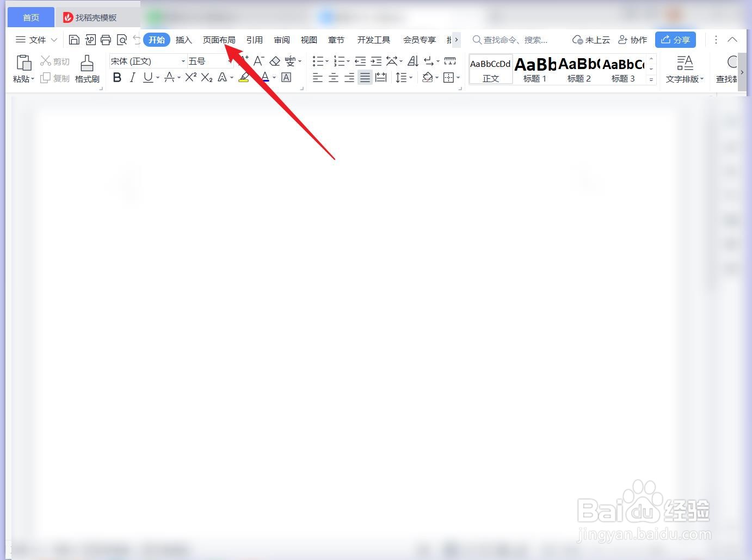
Task: Open the 开发工具 tab
Action: click(374, 40)
